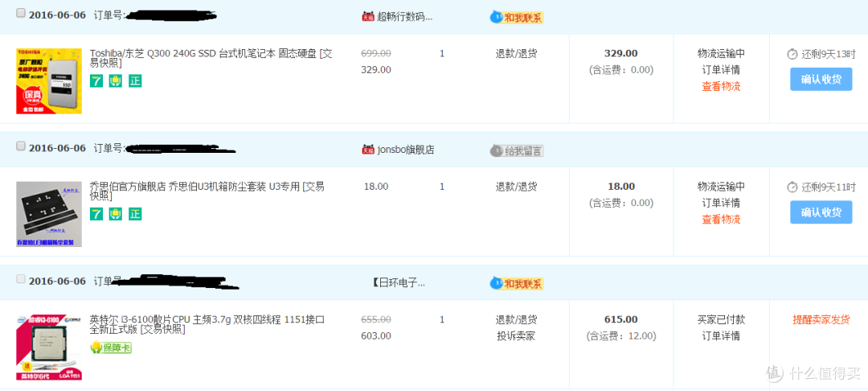Viewport: 868px width, 391px height.
Task: Click the 7-day return icon under the Toshiba SSD
Action: pyautogui.click(x=96, y=81)
